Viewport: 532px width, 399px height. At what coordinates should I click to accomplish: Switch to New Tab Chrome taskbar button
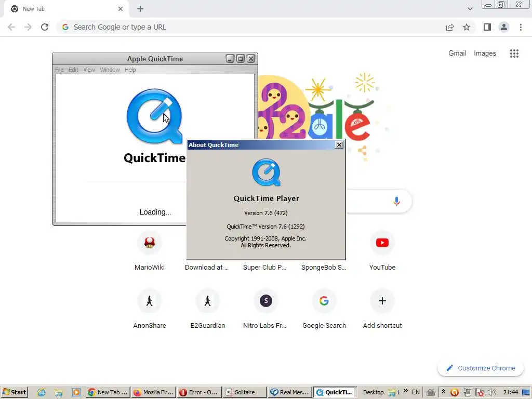point(108,392)
